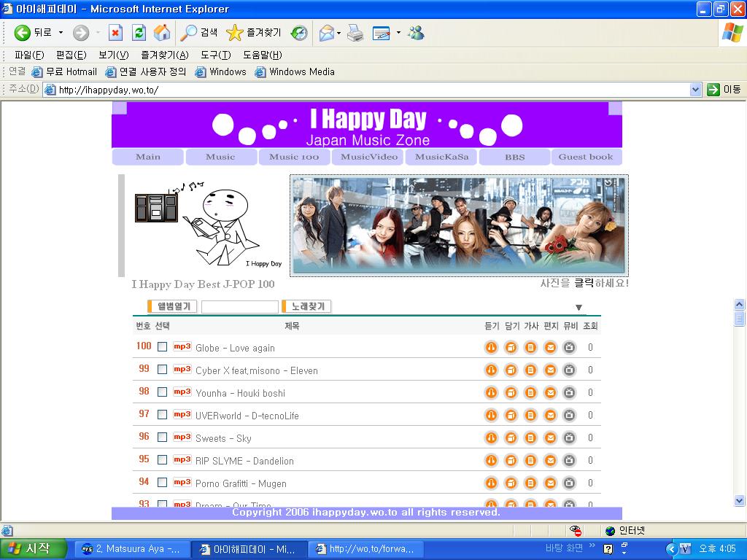The width and height of the screenshot is (747, 560).
Task: Click the music video icon for Sweets - Sky
Action: (x=570, y=438)
